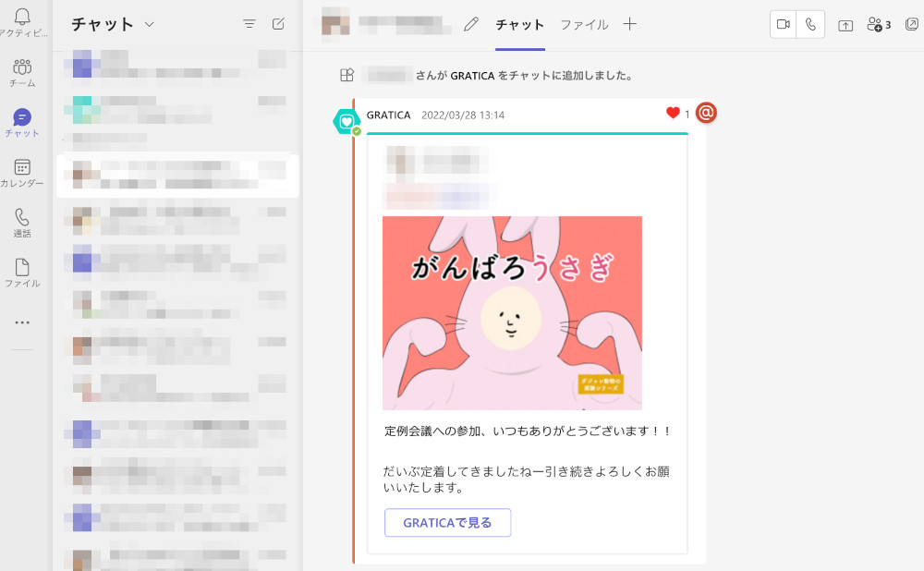Screen dimensions: 924x571
Task: Compose a new chat message
Action: [x=278, y=25]
